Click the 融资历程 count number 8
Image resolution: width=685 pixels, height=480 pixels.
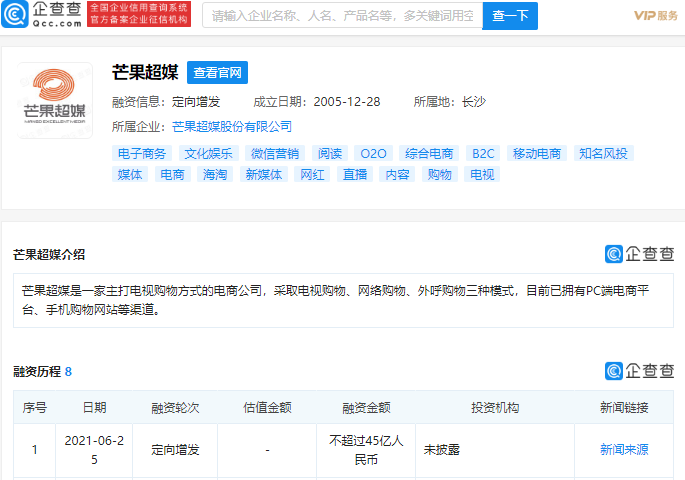pyautogui.click(x=68, y=372)
